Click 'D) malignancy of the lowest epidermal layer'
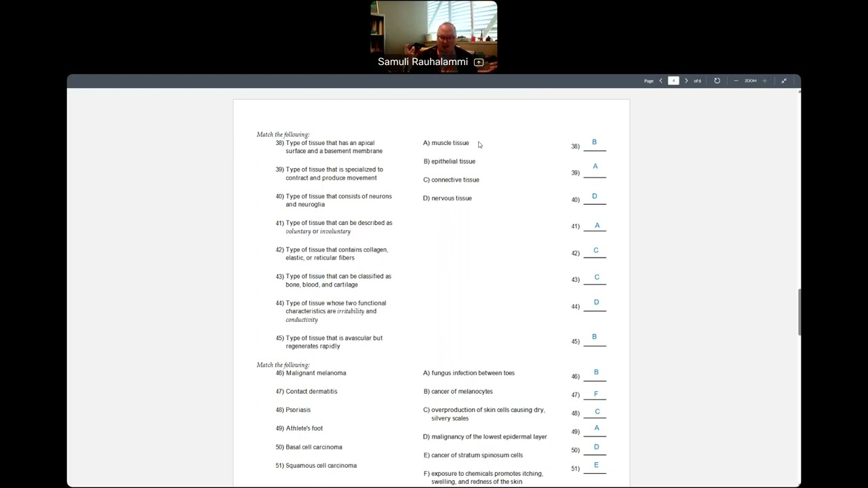Screen dimensions: 868x488 [485, 436]
